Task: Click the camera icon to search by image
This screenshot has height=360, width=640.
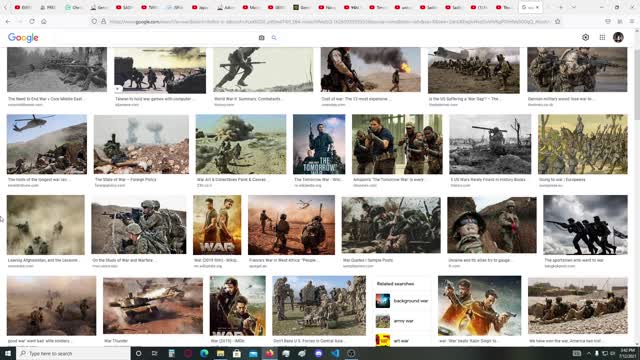Action: tap(261, 38)
